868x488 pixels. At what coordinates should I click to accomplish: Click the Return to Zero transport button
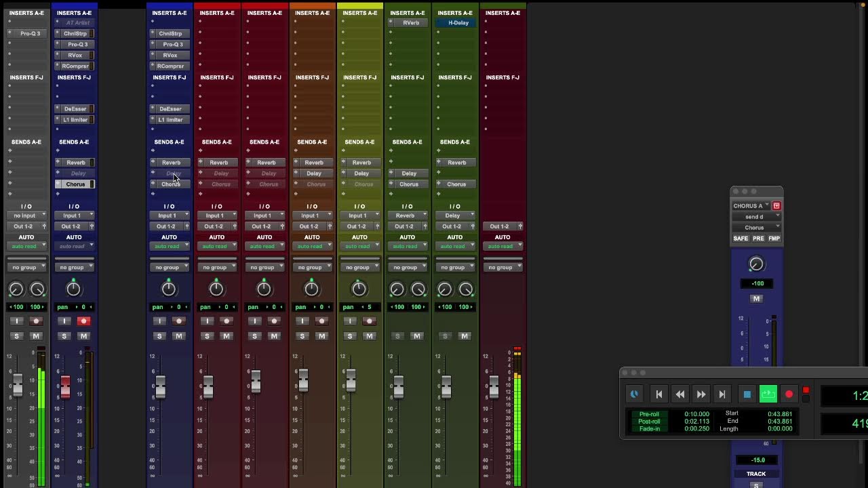[658, 394]
